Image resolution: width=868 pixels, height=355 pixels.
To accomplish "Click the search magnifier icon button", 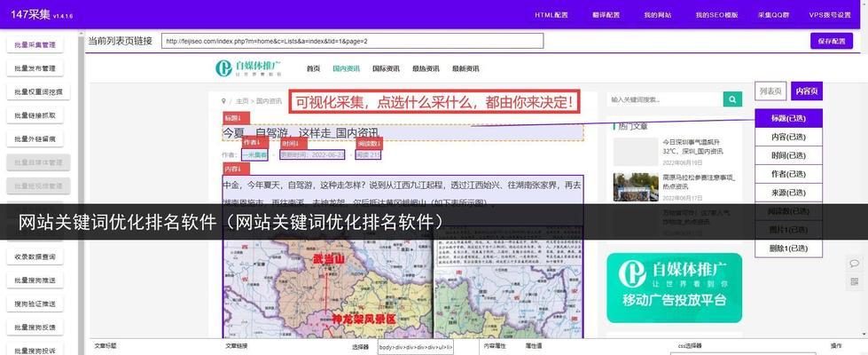I will click(731, 99).
